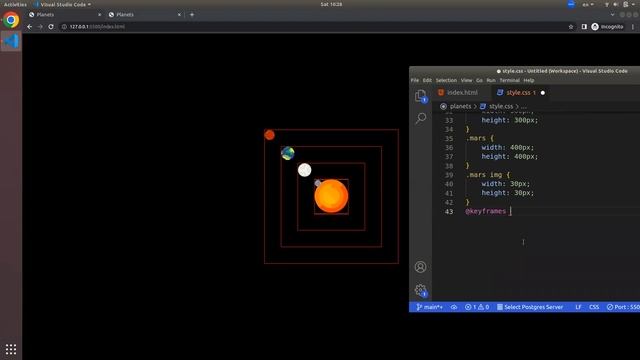Viewport: 640px width, 360px height.
Task: Open the keyboard language indicator in top bar
Action: click(x=588, y=4)
